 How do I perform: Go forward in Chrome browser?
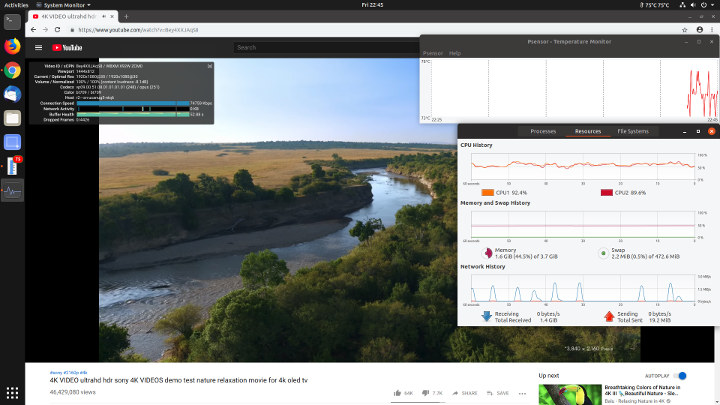tap(45, 29)
